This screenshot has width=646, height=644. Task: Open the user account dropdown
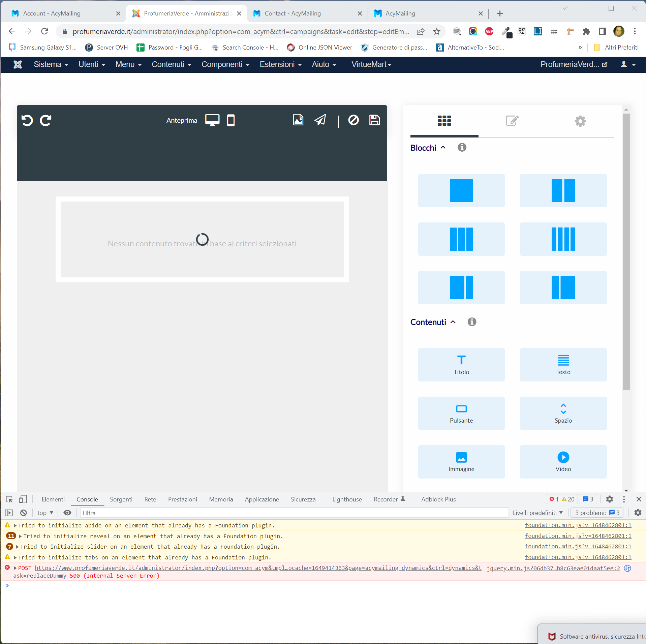[628, 64]
